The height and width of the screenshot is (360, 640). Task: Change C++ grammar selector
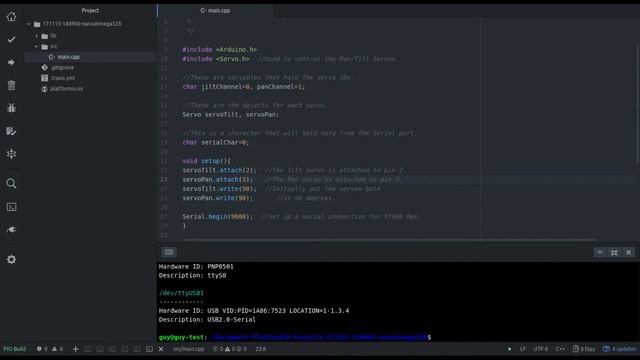[x=560, y=349]
